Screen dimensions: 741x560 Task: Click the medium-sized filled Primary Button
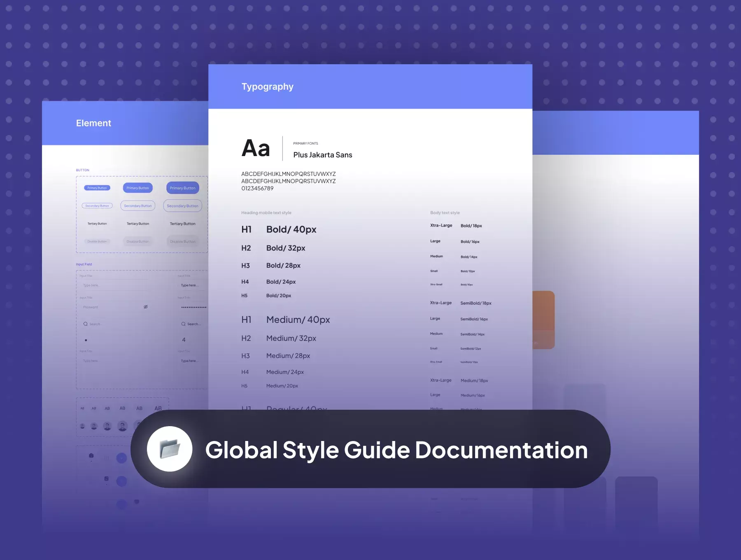coord(138,188)
